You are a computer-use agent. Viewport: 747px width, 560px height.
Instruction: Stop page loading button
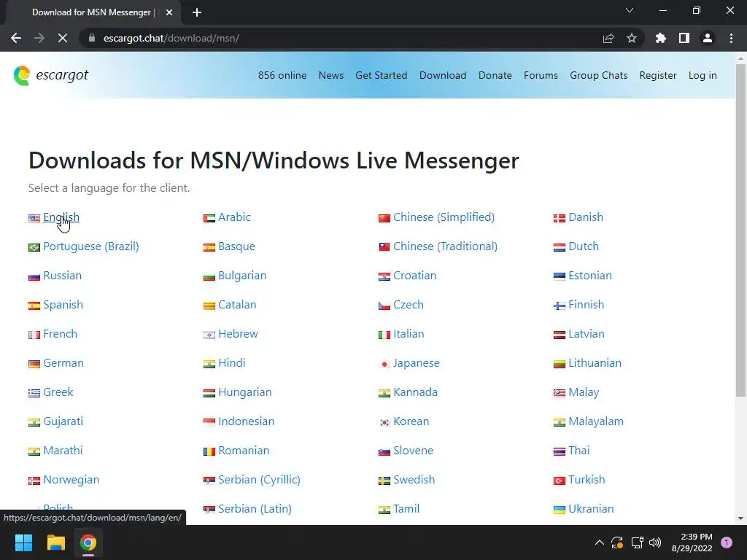click(63, 38)
